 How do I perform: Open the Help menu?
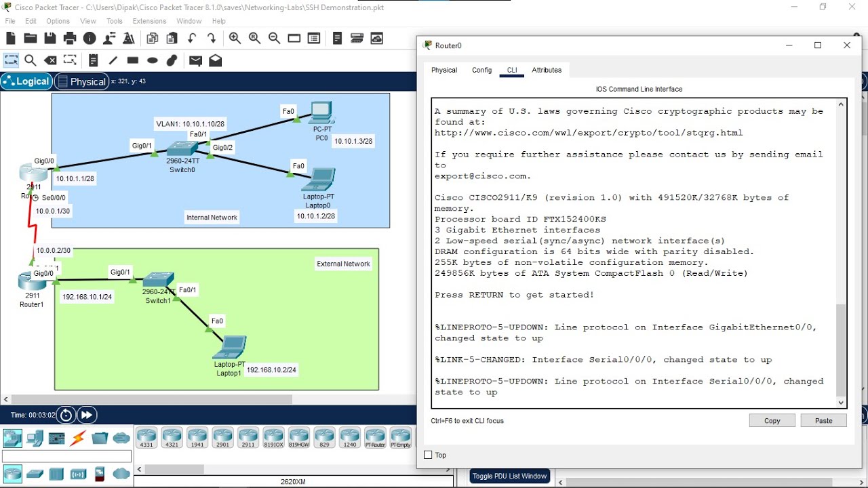pyautogui.click(x=218, y=21)
